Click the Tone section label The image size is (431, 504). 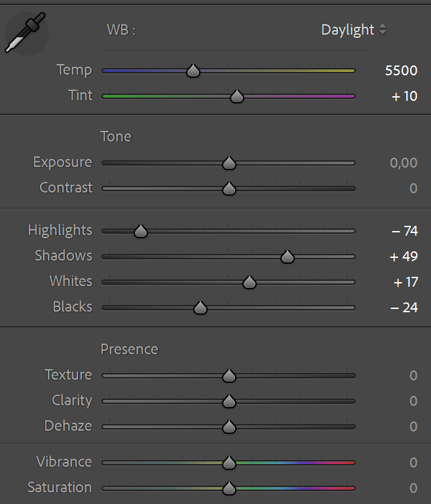(x=116, y=136)
